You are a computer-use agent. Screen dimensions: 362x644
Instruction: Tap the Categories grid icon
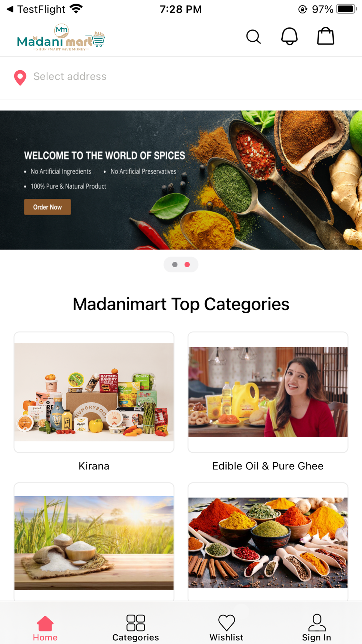tap(136, 623)
